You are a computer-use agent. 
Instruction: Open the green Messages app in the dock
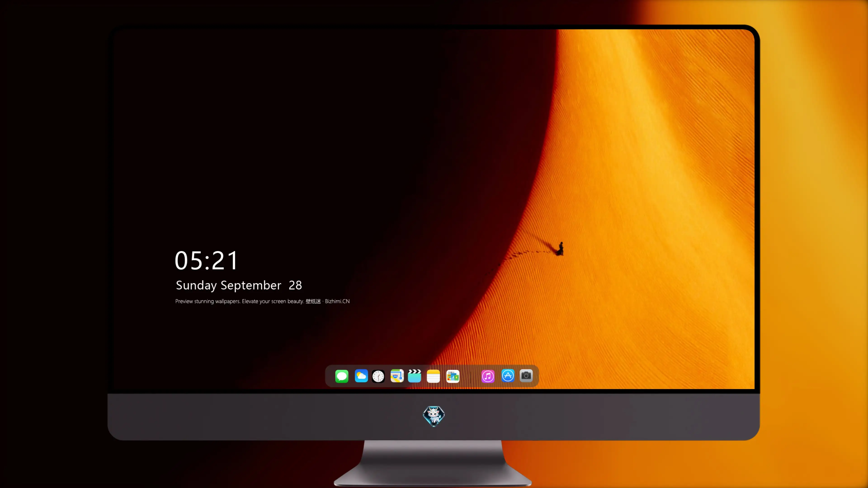click(342, 376)
